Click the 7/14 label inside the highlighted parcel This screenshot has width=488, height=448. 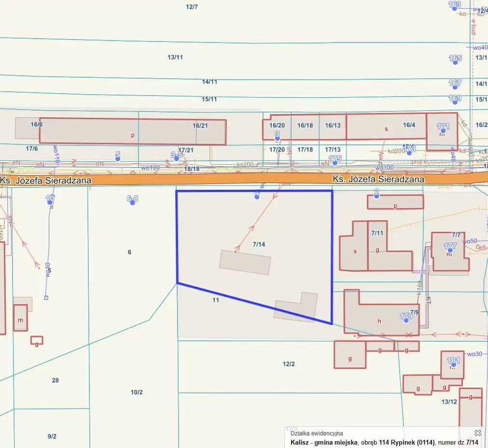pyautogui.click(x=259, y=244)
